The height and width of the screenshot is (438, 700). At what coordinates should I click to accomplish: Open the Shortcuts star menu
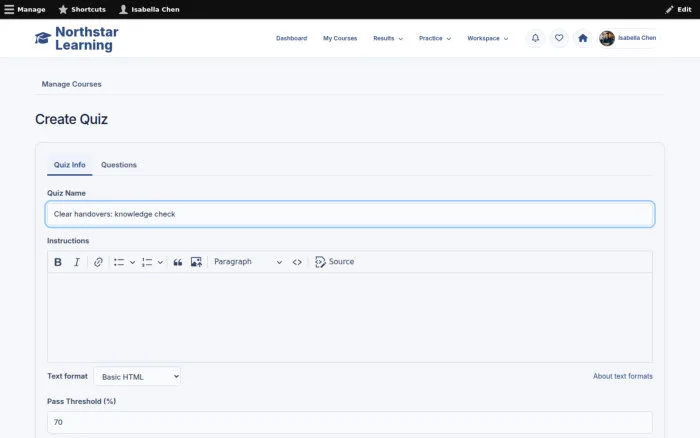tap(82, 9)
